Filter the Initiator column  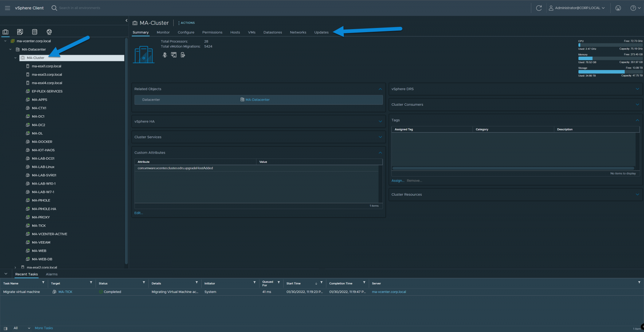pos(255,283)
